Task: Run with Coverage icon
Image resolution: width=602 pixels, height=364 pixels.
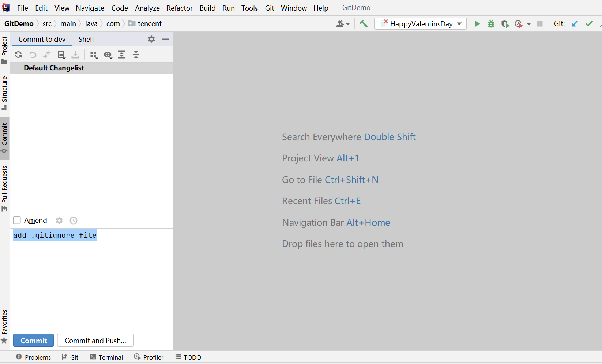Action: [x=505, y=24]
